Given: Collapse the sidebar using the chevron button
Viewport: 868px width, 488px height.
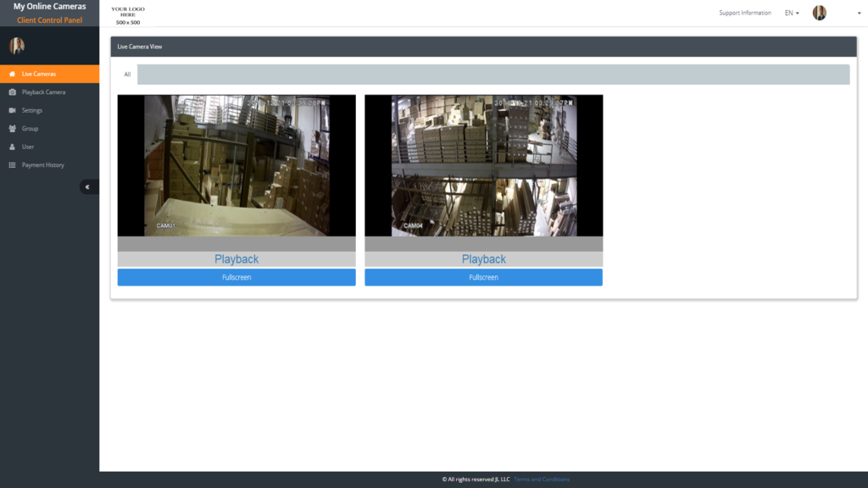Looking at the screenshot, I should (x=88, y=186).
